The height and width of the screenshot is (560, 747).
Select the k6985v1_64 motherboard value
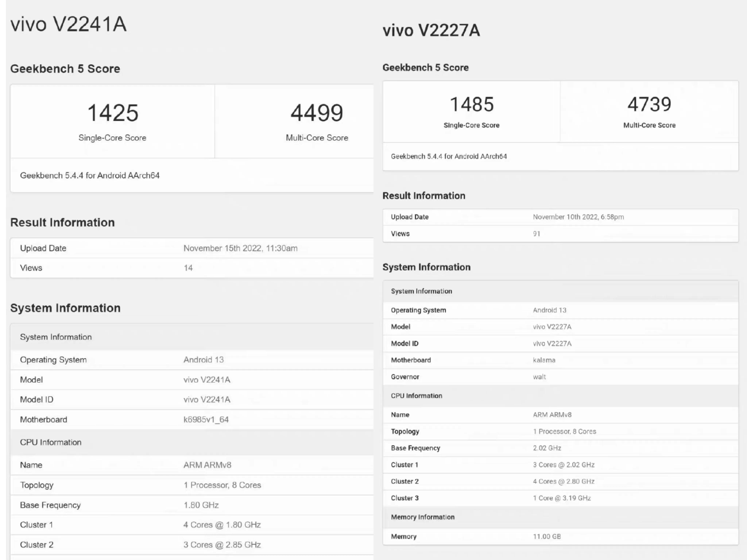(x=206, y=420)
